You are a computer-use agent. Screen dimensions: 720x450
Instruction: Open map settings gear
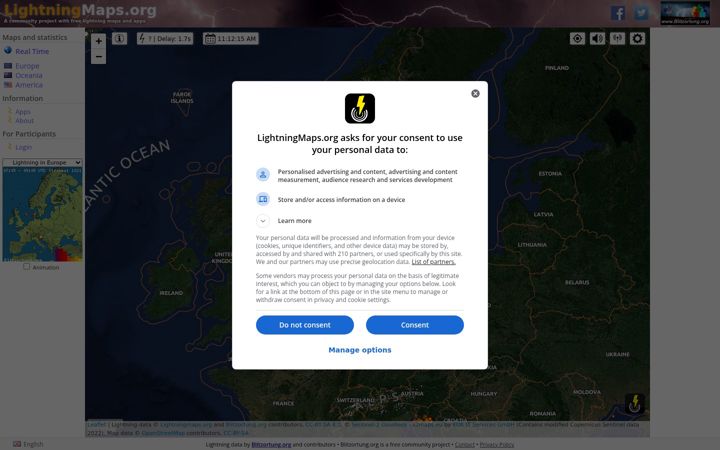[637, 39]
